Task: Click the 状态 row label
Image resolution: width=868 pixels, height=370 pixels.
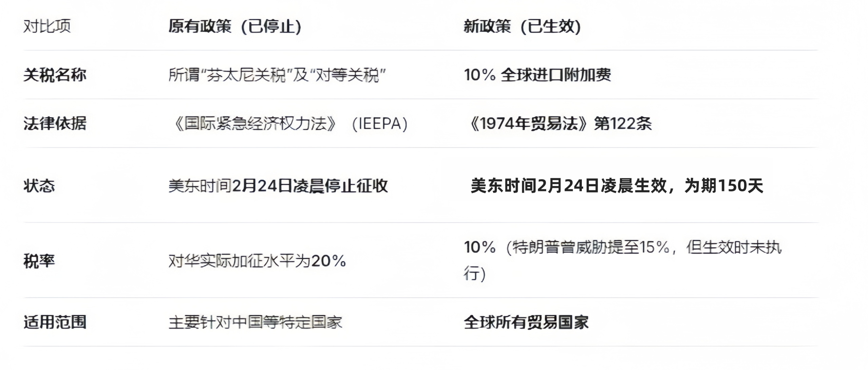Action: (x=39, y=186)
